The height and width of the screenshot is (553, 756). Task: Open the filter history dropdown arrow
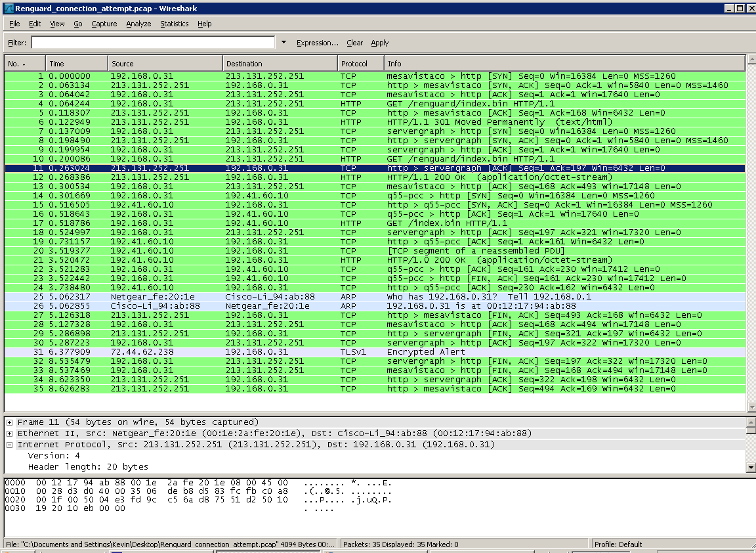coord(283,43)
